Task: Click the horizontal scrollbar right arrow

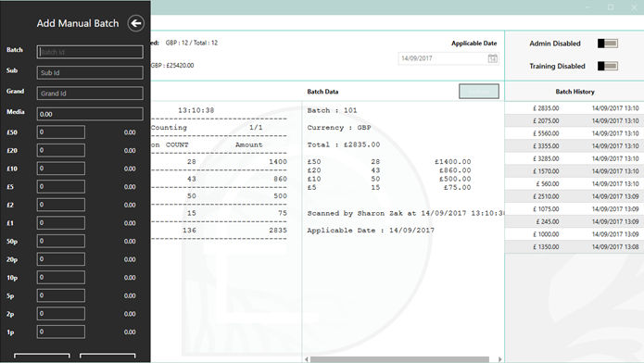Action: (499, 359)
